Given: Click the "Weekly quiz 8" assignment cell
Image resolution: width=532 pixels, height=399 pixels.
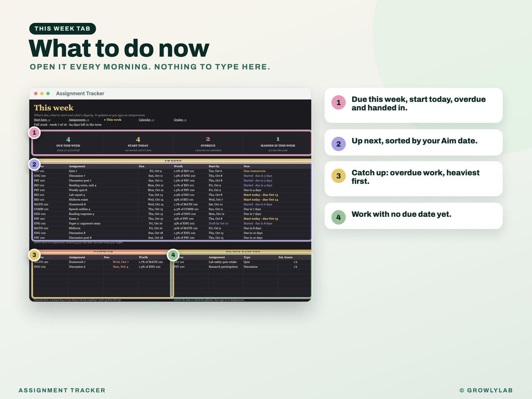Looking at the screenshot, I should point(78,190).
